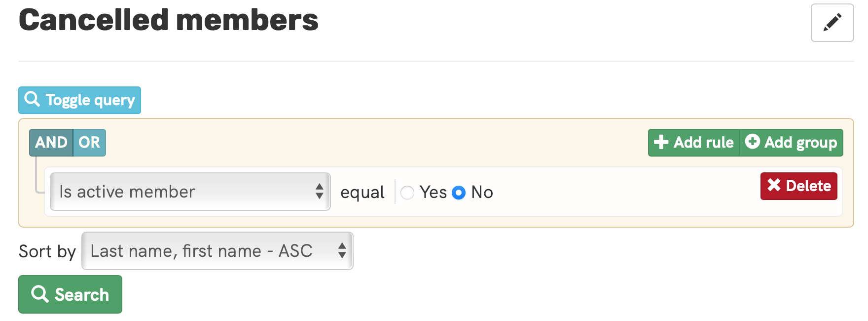Delete the Is active member rule

798,186
